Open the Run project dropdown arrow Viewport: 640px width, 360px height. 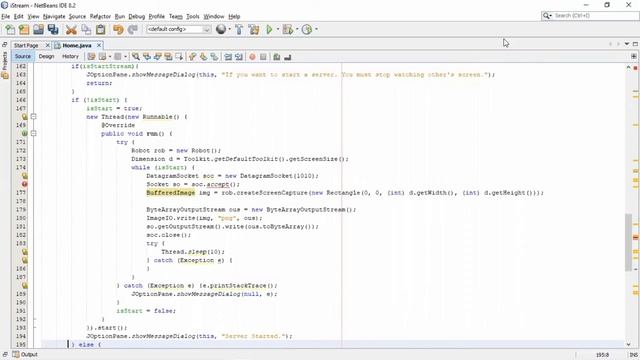[x=278, y=29]
